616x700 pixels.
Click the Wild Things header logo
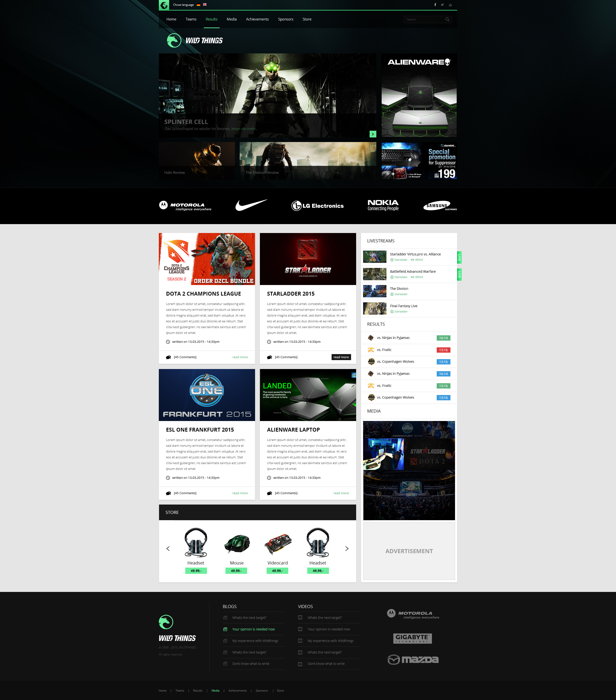(x=194, y=41)
